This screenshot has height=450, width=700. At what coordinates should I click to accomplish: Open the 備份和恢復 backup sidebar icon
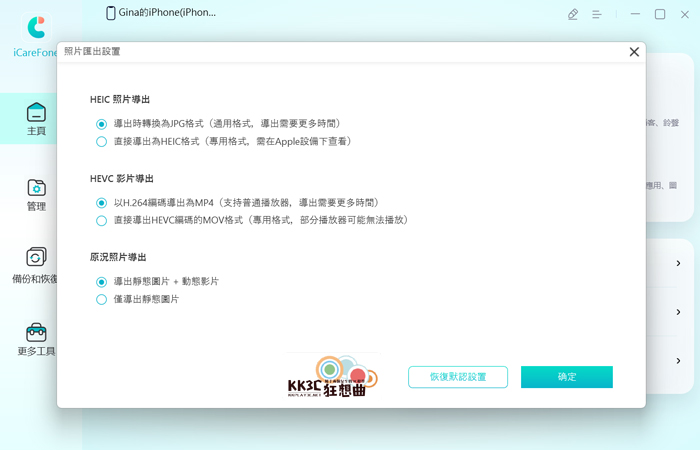(36, 257)
